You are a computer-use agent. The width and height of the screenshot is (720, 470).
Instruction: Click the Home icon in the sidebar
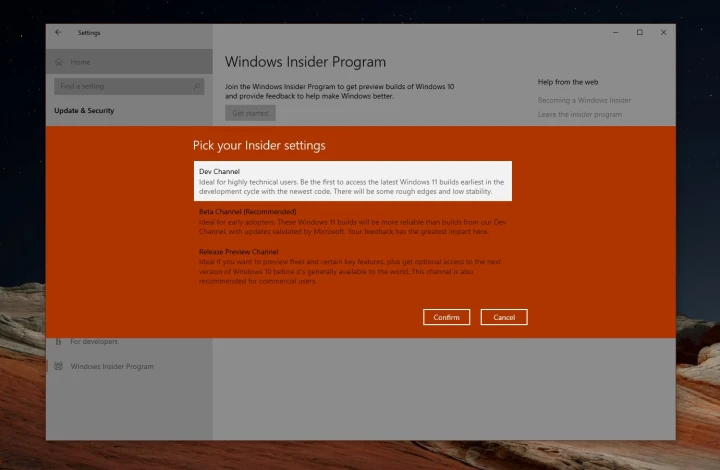59,62
